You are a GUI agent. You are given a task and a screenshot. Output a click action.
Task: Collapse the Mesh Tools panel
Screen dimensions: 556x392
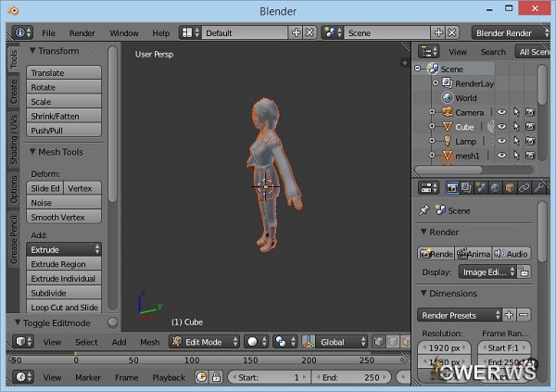coord(33,152)
